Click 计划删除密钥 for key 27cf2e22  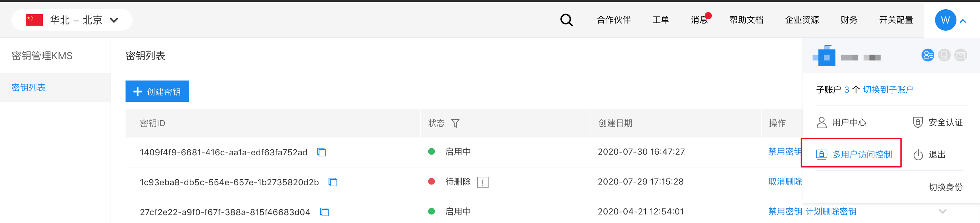tap(831, 212)
